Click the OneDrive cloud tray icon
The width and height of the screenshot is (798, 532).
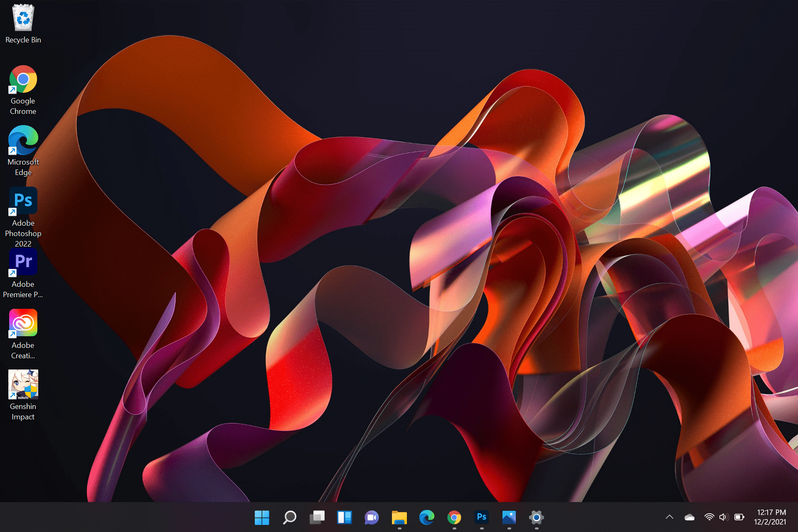click(689, 517)
